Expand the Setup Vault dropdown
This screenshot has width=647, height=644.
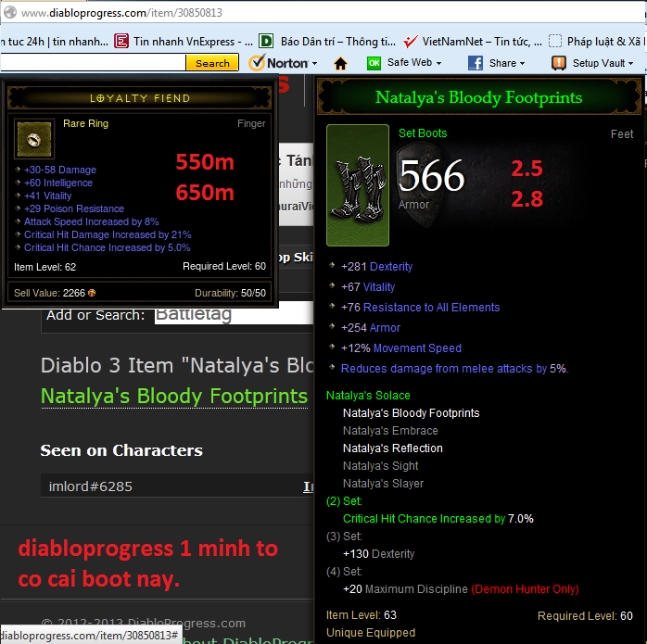[630, 64]
